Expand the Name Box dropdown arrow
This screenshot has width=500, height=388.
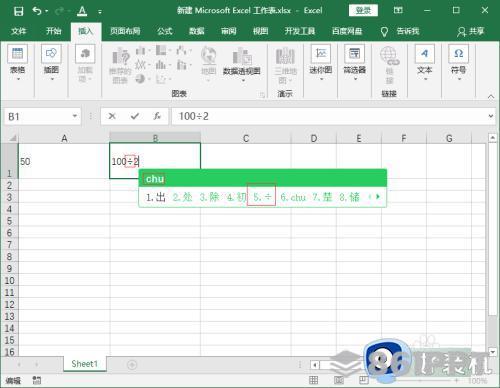75,116
